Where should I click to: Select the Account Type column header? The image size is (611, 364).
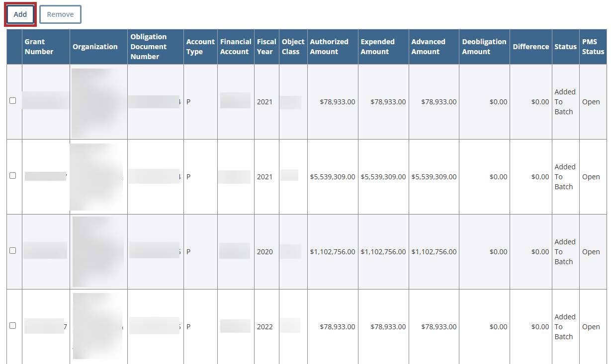pos(200,47)
